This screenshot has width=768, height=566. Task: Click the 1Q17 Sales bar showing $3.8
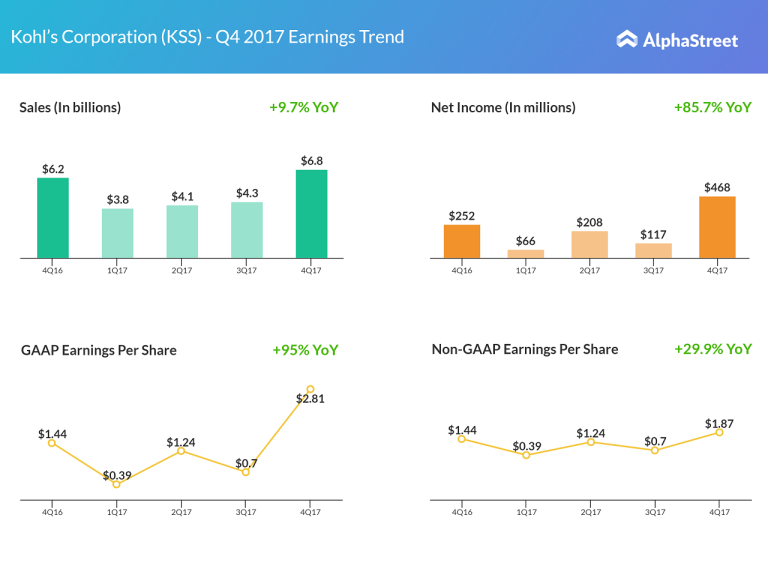117,233
